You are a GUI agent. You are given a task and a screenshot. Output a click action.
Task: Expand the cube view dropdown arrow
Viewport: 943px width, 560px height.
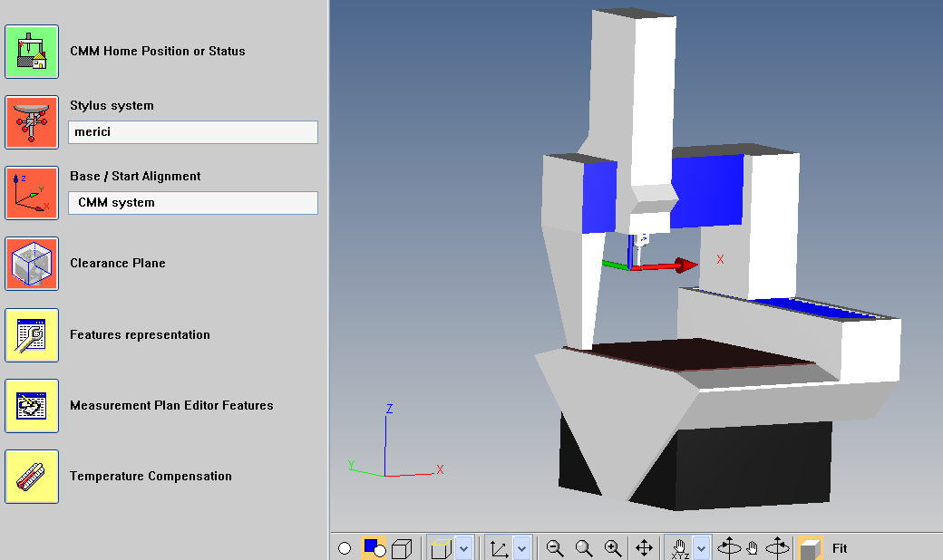point(463,548)
